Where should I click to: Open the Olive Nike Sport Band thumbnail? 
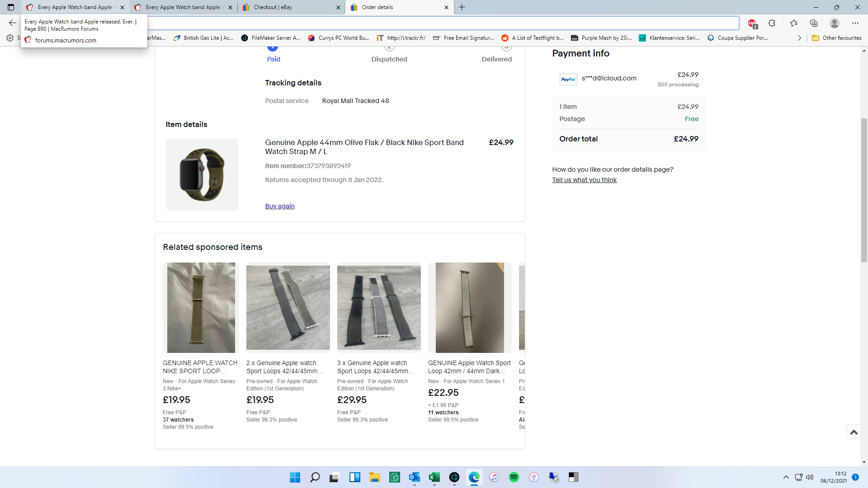(202, 174)
